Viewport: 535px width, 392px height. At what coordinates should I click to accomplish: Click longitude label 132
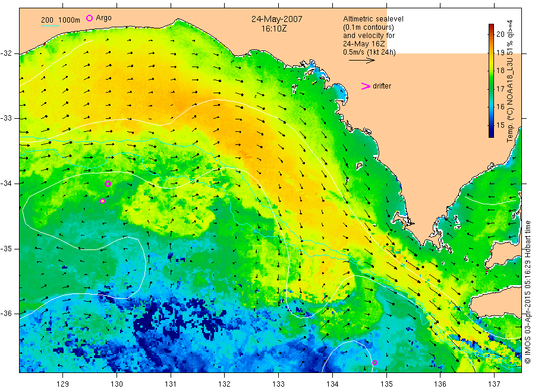[x=225, y=384]
